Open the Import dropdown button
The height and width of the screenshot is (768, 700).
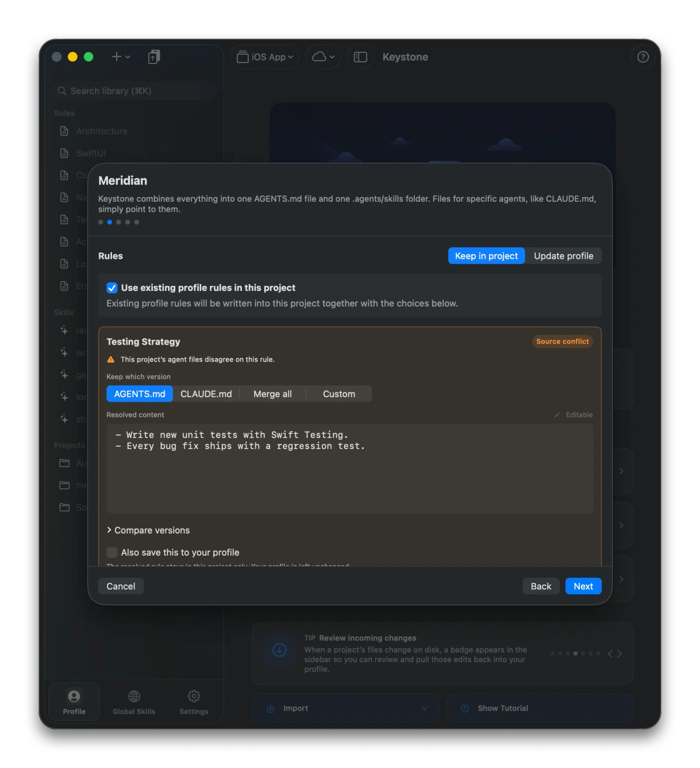345,708
